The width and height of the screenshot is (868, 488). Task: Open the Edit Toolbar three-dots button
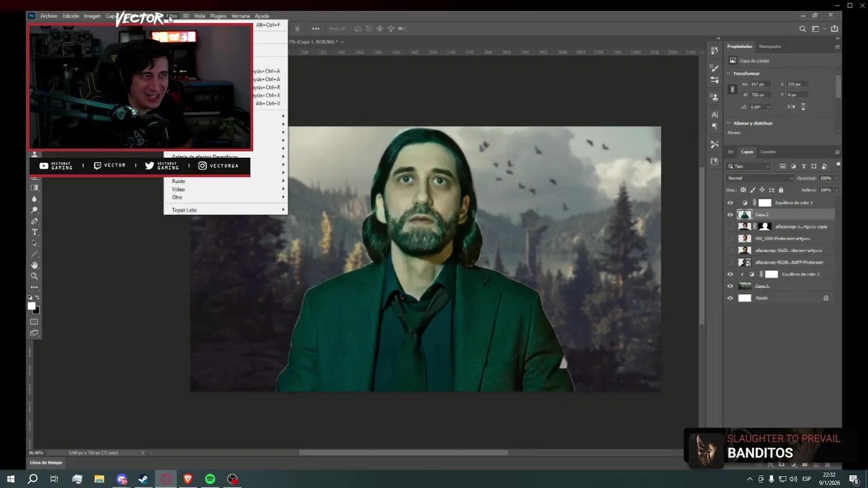click(35, 287)
